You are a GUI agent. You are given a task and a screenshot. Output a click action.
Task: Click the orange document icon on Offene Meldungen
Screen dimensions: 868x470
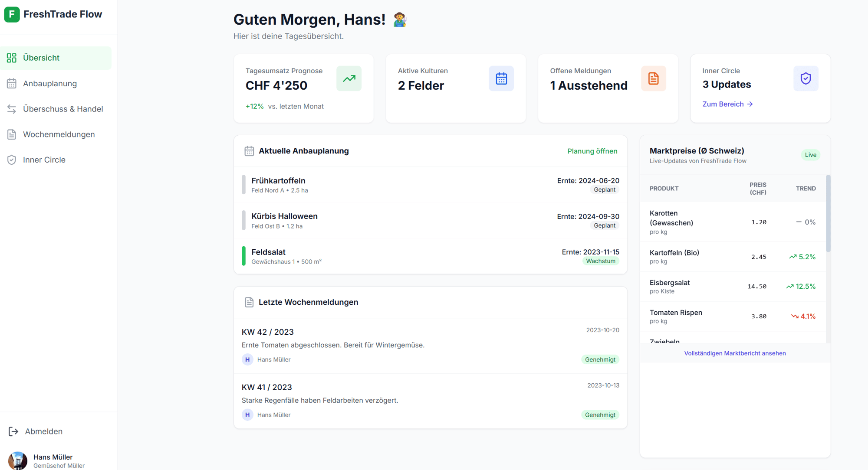(x=654, y=78)
